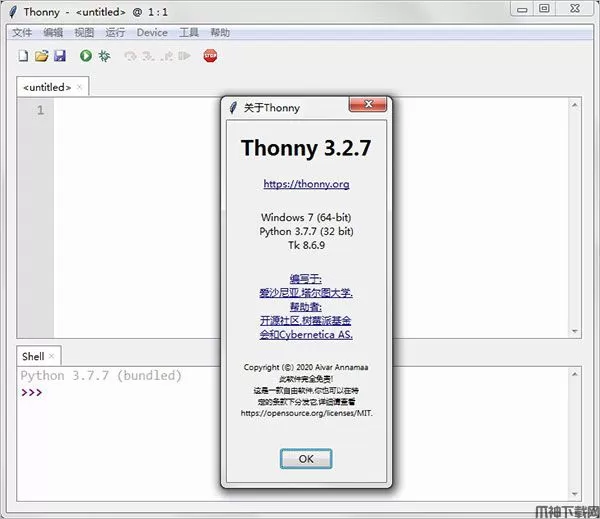Viewport: 600px width, 519px height.
Task: Minimize the Thonny main window
Action: coord(522,9)
